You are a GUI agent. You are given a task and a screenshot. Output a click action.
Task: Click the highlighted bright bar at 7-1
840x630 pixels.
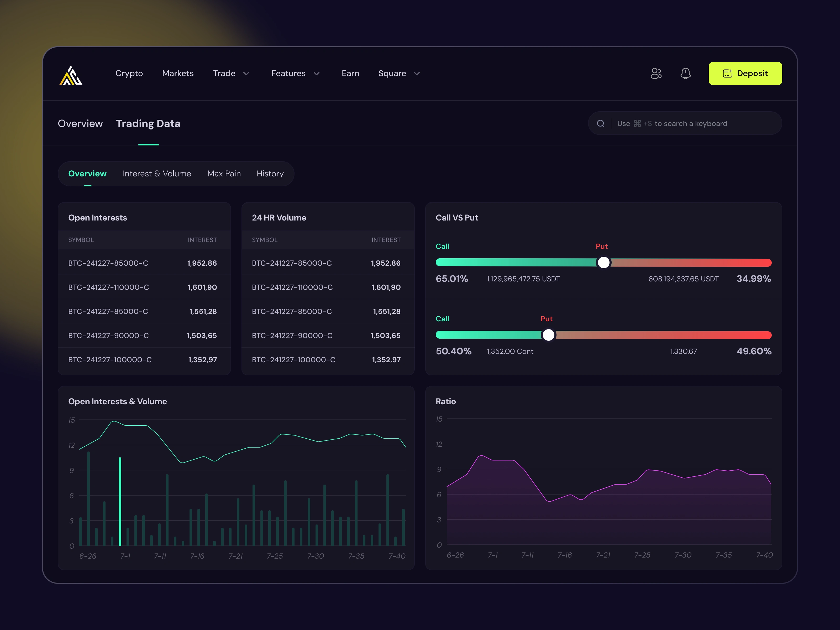pos(120,501)
